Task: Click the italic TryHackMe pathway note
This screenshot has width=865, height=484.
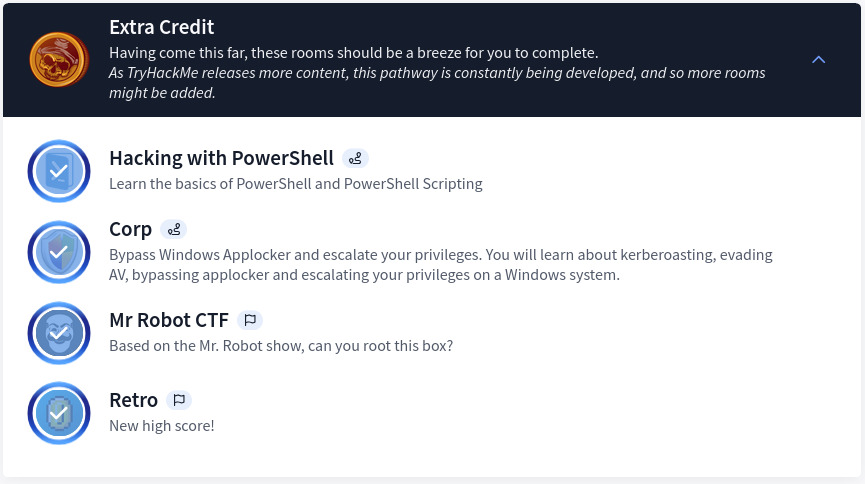Action: point(437,83)
